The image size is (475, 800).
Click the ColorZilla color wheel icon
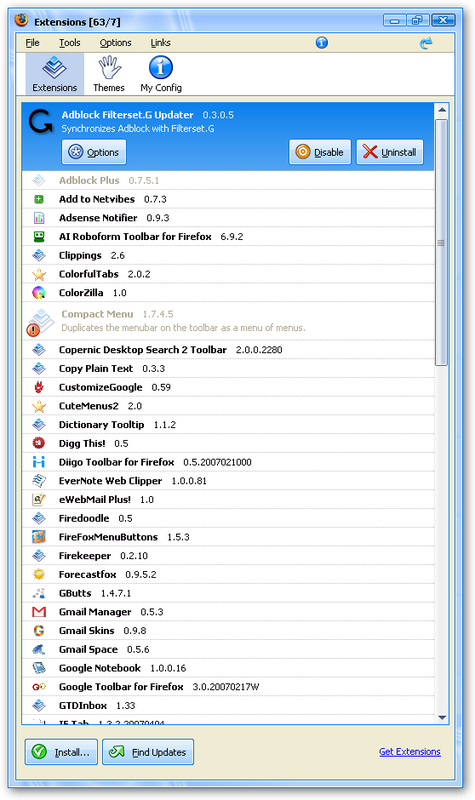pos(39,293)
